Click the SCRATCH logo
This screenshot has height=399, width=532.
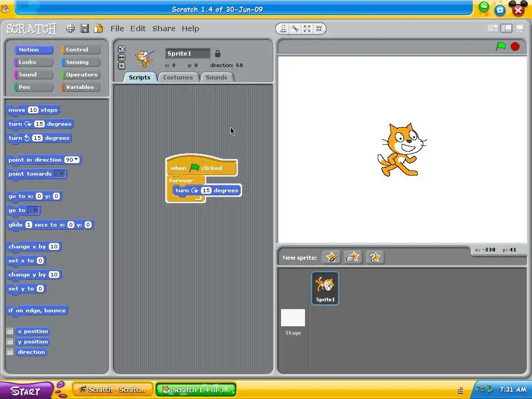[31, 29]
